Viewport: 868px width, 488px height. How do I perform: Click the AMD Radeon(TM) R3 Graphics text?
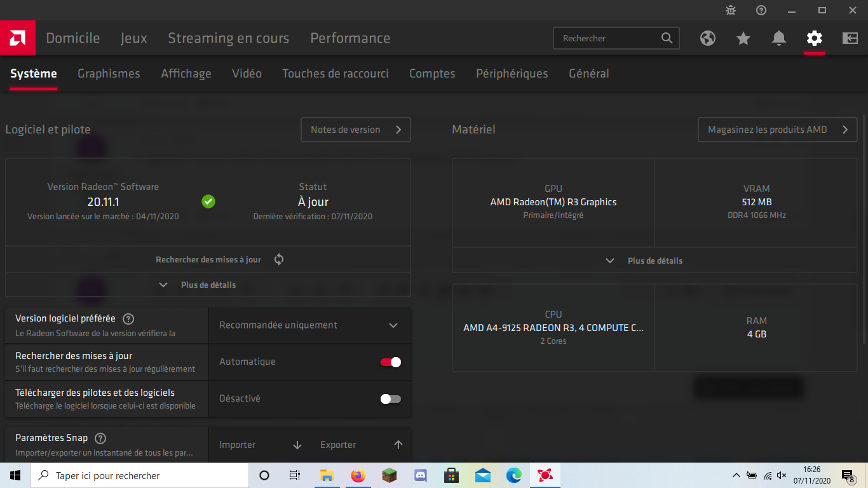553,202
